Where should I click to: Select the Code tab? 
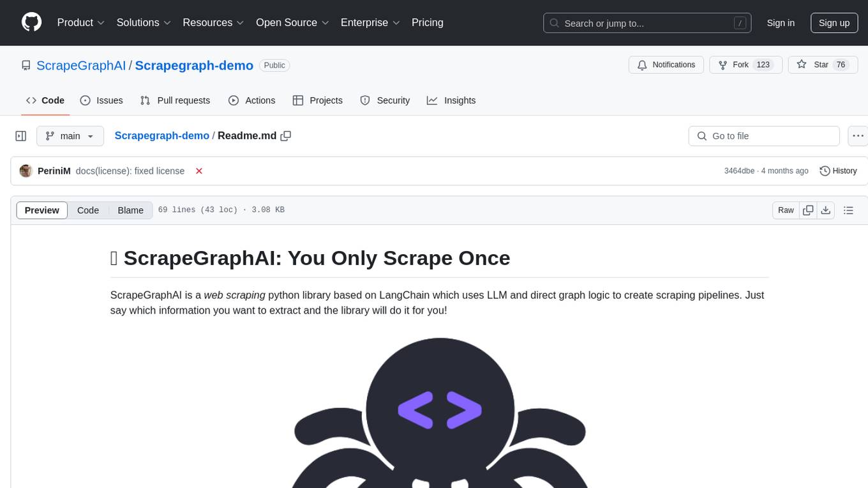tap(45, 100)
